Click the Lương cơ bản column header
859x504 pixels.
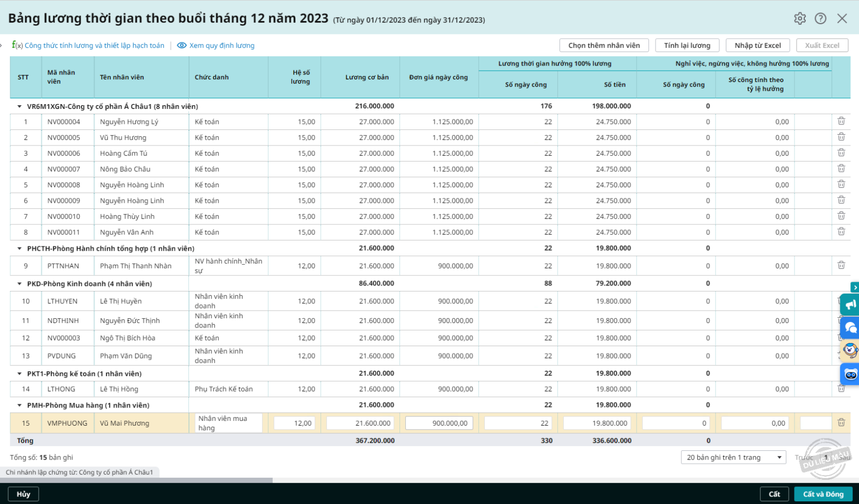click(x=360, y=77)
